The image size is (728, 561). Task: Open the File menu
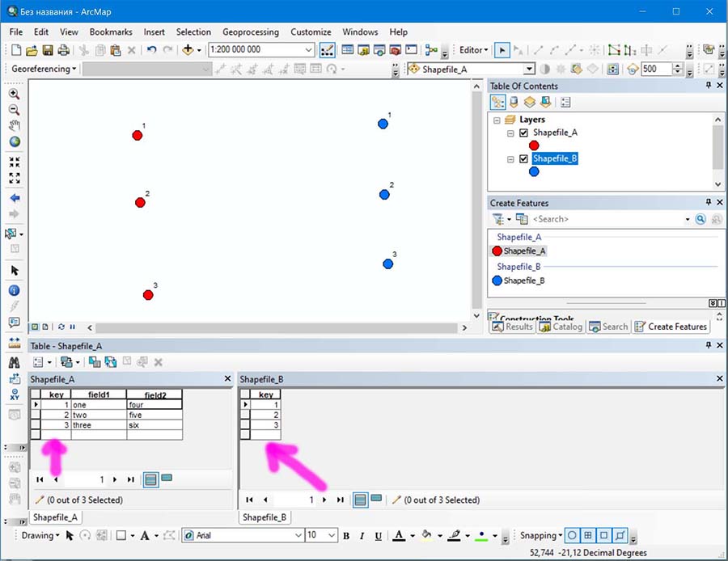pos(16,32)
